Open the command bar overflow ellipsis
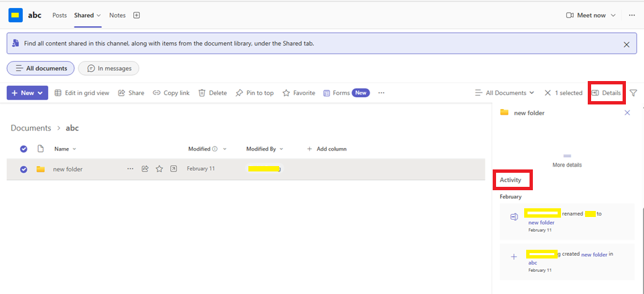The image size is (644, 294). click(x=381, y=93)
